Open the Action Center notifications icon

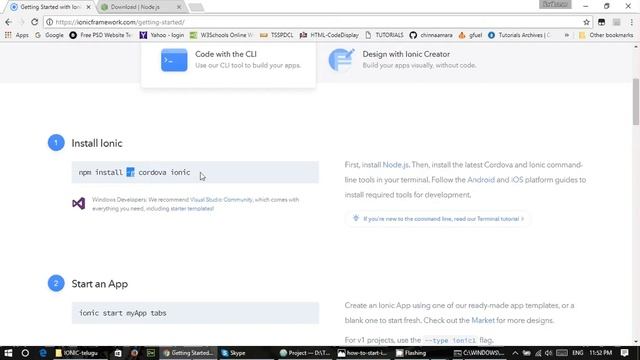click(x=624, y=353)
